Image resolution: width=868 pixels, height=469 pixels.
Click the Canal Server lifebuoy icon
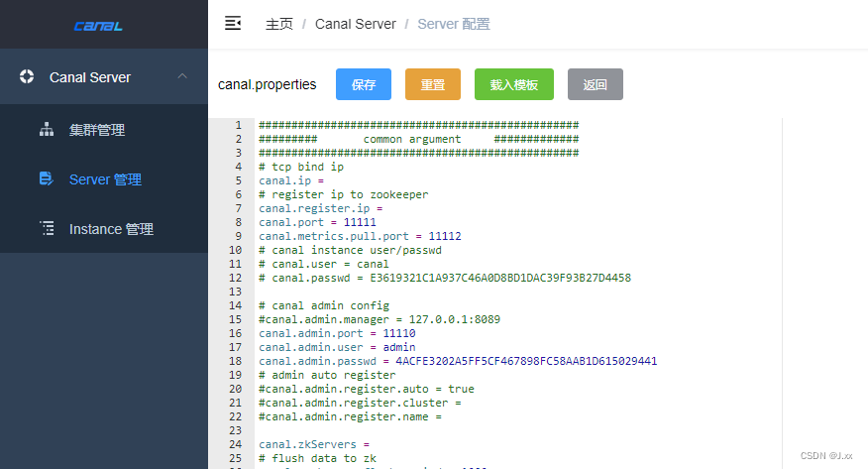(27, 76)
